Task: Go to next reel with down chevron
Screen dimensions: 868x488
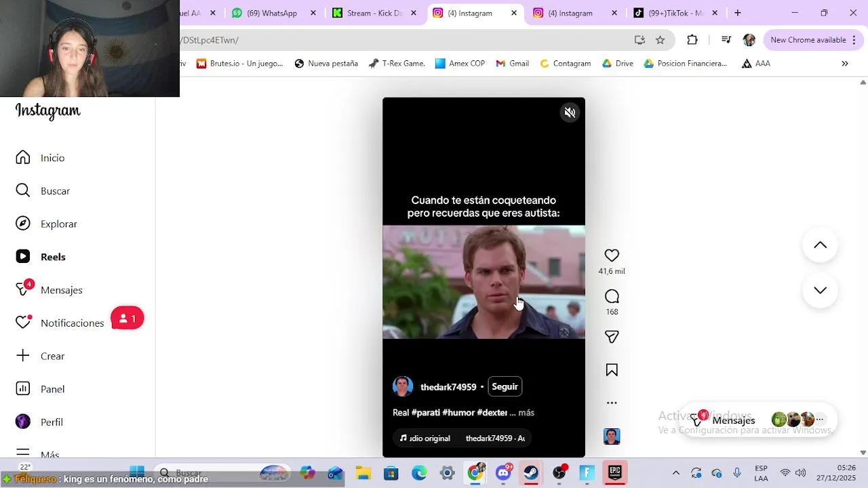Action: (820, 290)
